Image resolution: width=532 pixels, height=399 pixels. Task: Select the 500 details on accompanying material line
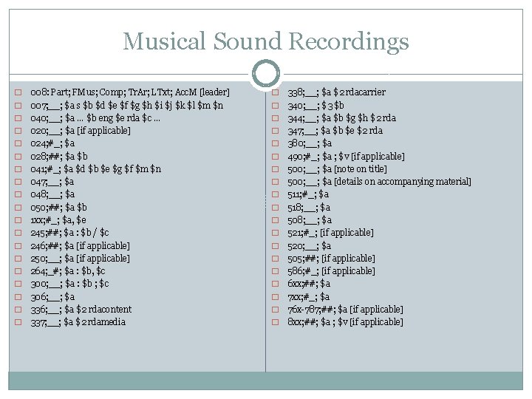tap(379, 182)
